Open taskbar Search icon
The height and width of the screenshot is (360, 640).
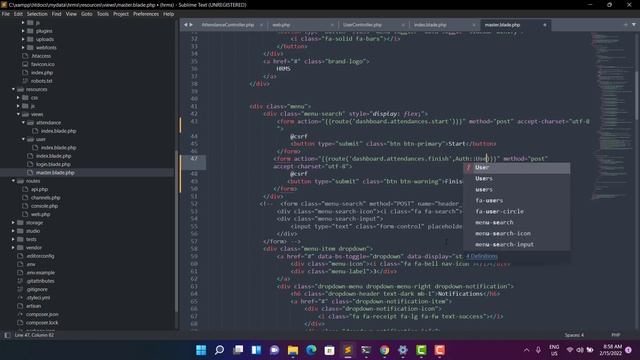[220, 350]
